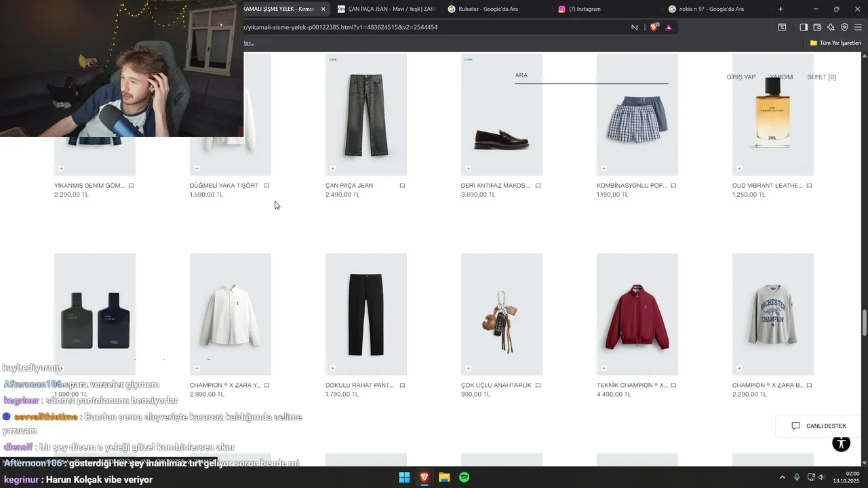Open the Brave Wallet icon
This screenshot has width=868, height=488.
(817, 27)
